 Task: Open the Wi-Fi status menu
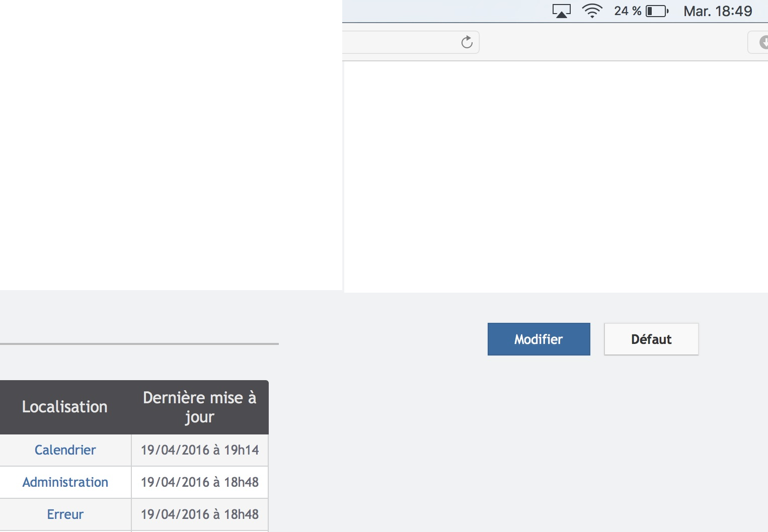tap(592, 11)
